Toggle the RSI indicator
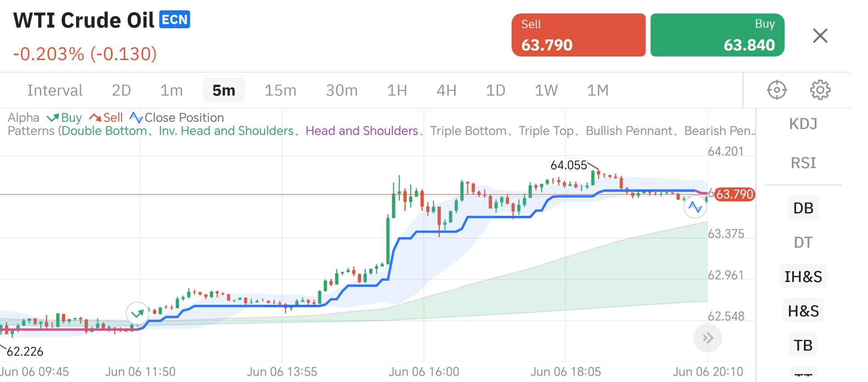The height and width of the screenshot is (382, 868). [x=803, y=163]
